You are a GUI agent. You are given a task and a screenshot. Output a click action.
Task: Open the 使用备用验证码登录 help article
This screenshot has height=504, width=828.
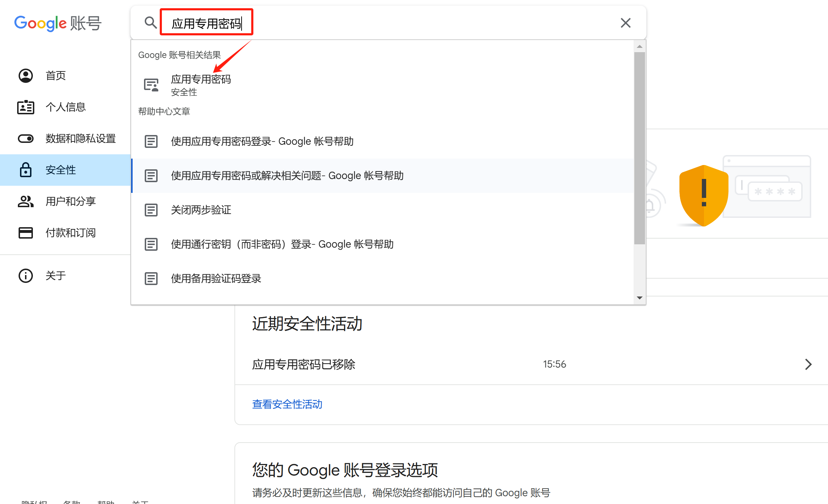382,279
